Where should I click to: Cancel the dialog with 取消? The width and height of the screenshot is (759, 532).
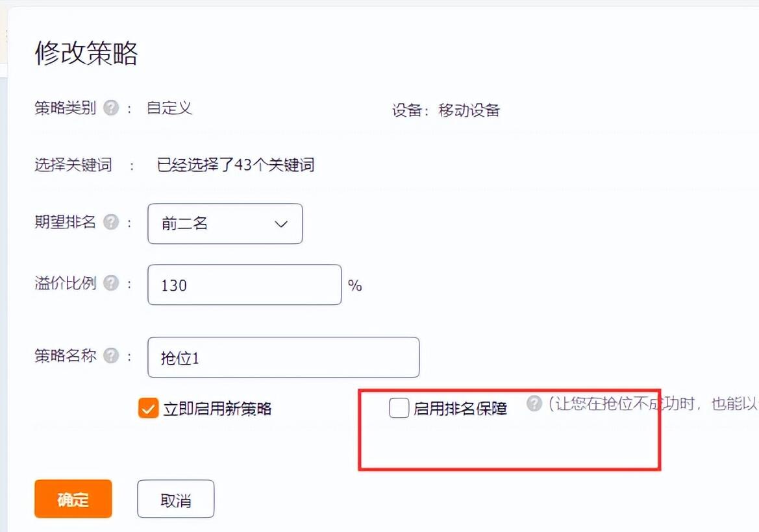[x=176, y=499]
